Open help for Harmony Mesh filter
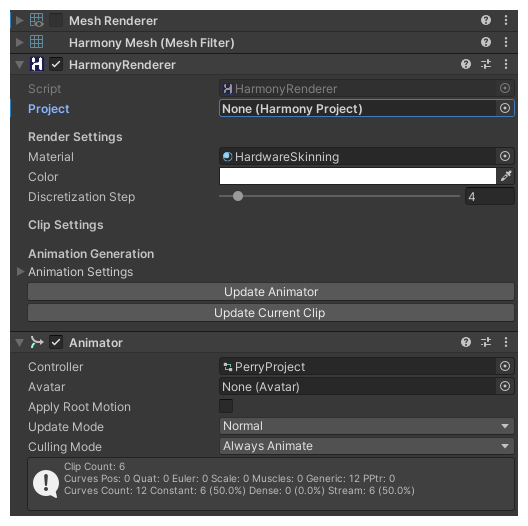This screenshot has height=526, width=528. (x=486, y=42)
